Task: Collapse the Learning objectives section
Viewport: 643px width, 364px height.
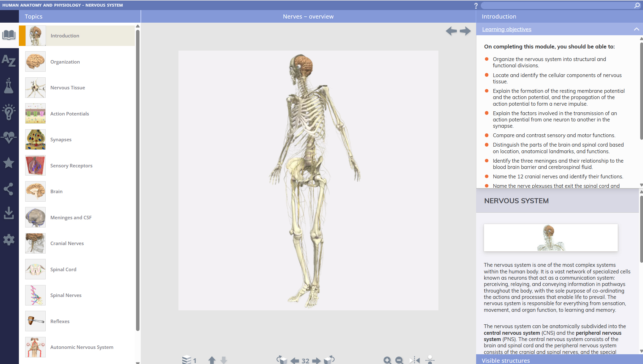Action: (x=636, y=29)
